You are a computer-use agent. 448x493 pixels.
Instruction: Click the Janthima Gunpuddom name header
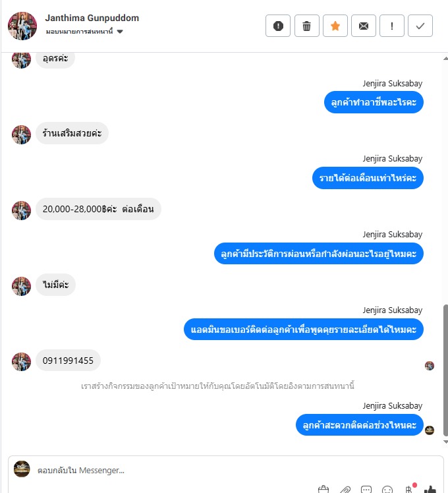point(92,18)
